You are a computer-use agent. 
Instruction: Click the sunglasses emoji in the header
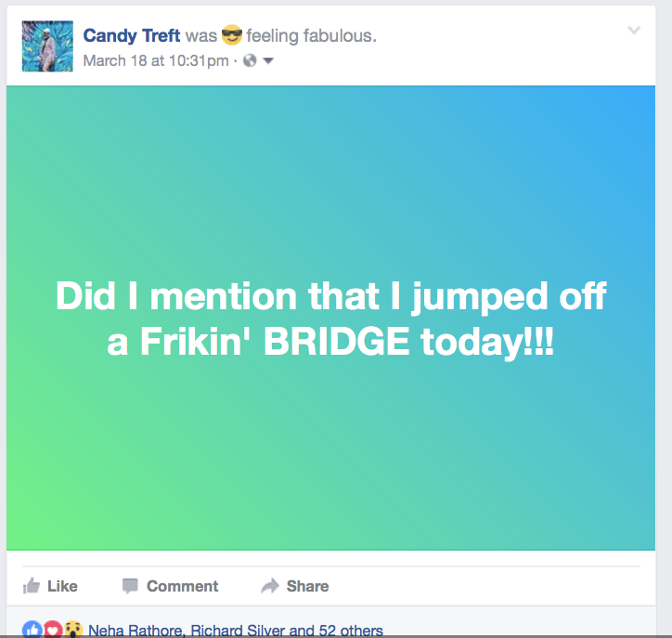click(231, 36)
